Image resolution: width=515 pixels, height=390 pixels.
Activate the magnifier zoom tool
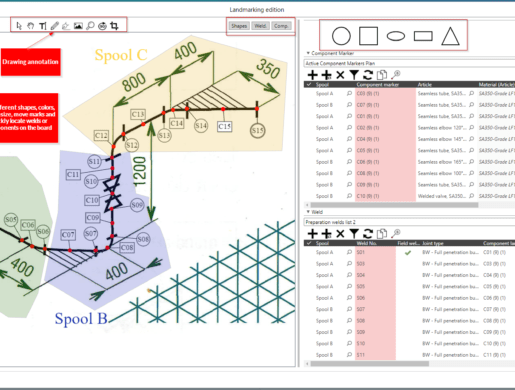(90, 26)
